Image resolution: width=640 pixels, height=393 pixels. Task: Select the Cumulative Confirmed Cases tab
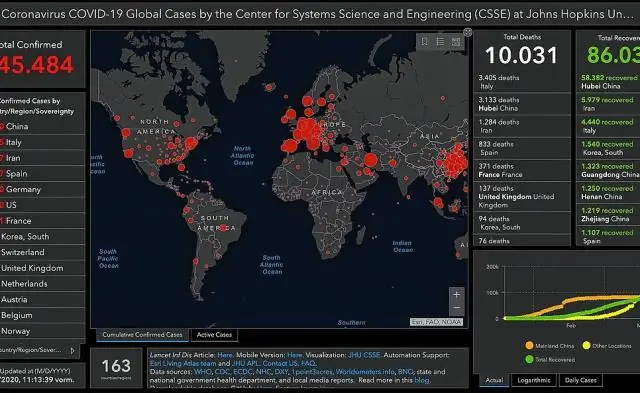[x=142, y=335]
